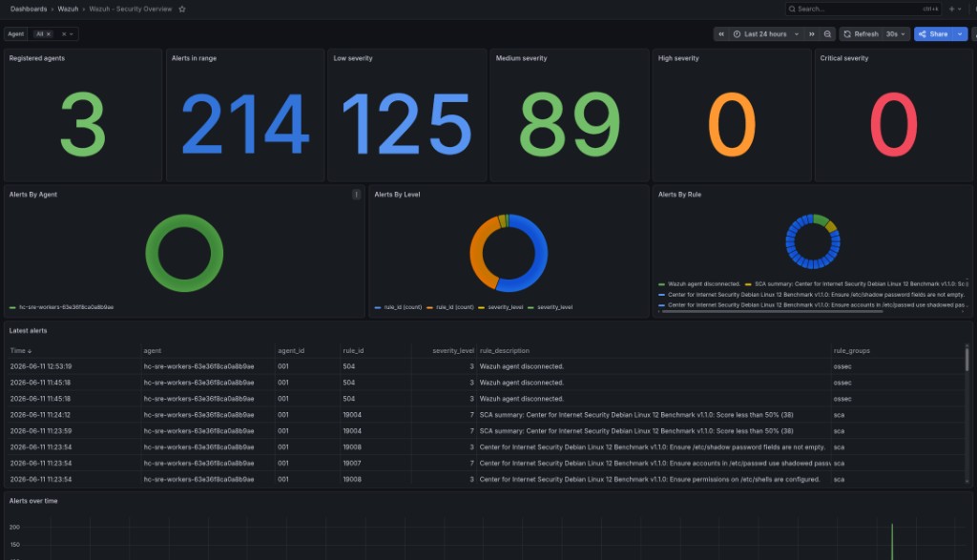
Task: Click the orange segment of Alerts By Level donut
Action: point(477,256)
